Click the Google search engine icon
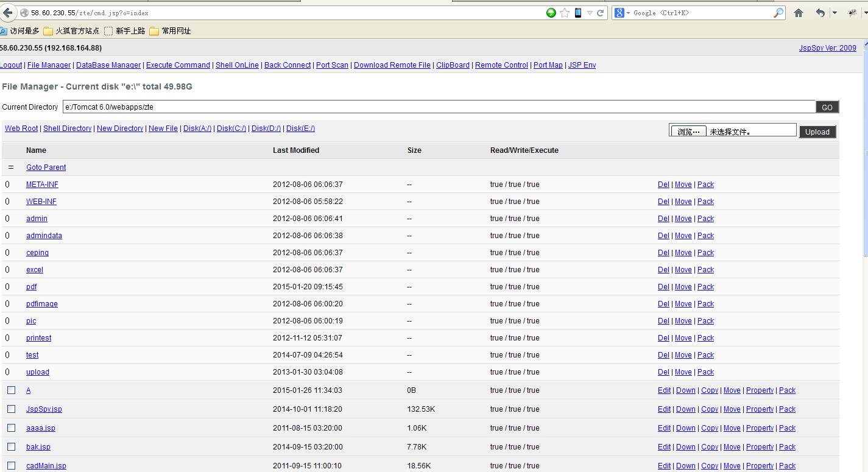 [619, 13]
